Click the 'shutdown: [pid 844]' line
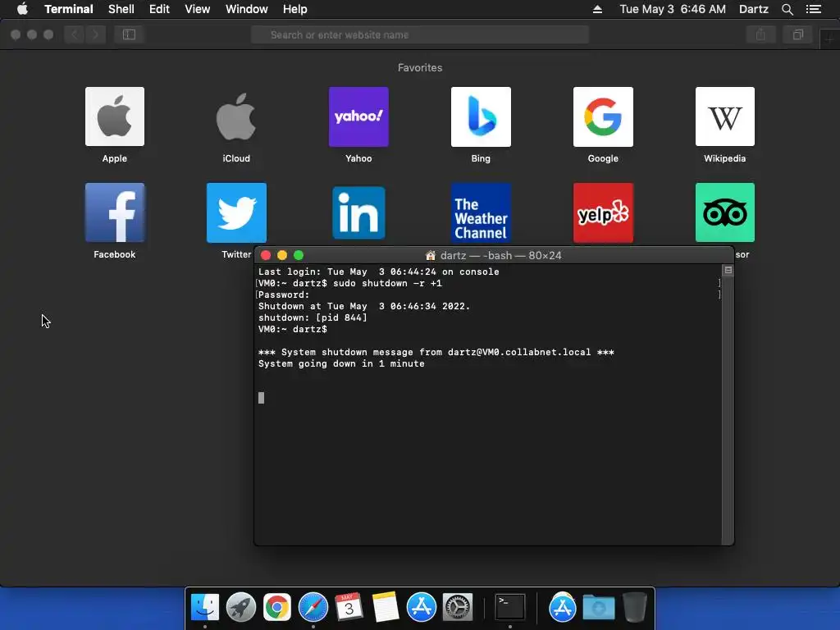 (x=313, y=317)
